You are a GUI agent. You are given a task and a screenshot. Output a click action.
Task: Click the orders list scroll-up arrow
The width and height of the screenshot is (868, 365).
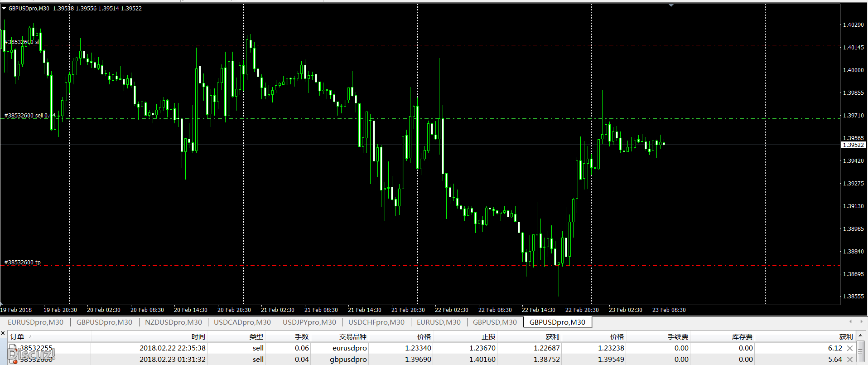(x=860, y=336)
